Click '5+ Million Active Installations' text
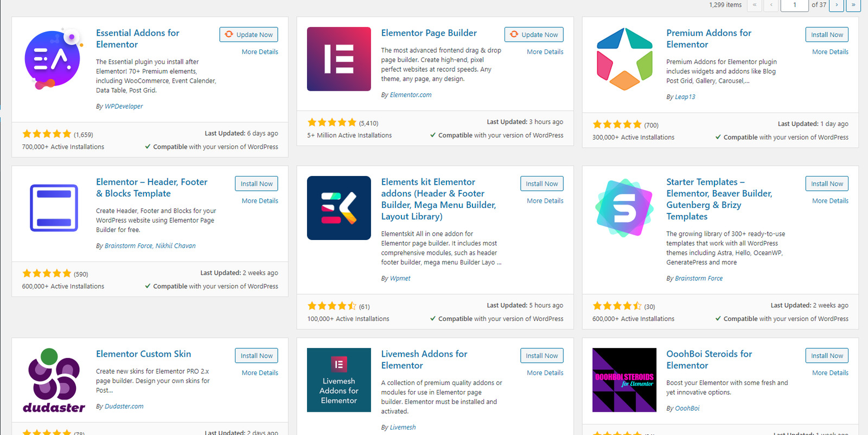This screenshot has height=435, width=868. [x=349, y=136]
